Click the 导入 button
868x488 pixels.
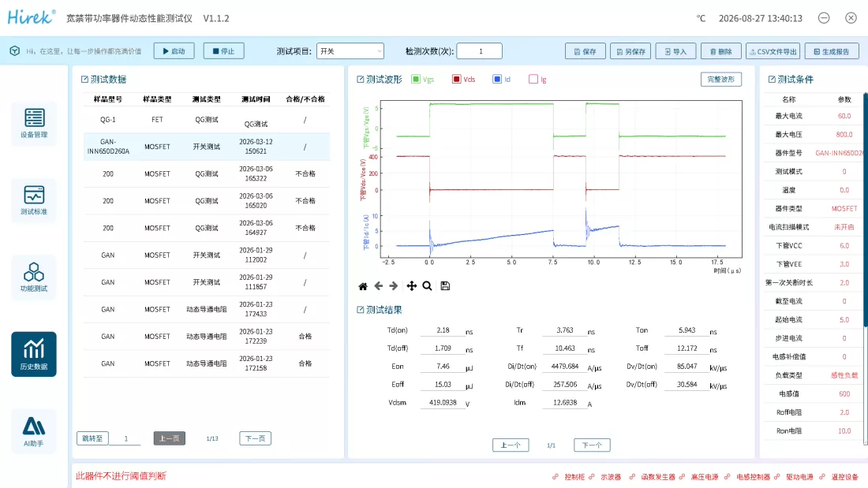(x=675, y=51)
